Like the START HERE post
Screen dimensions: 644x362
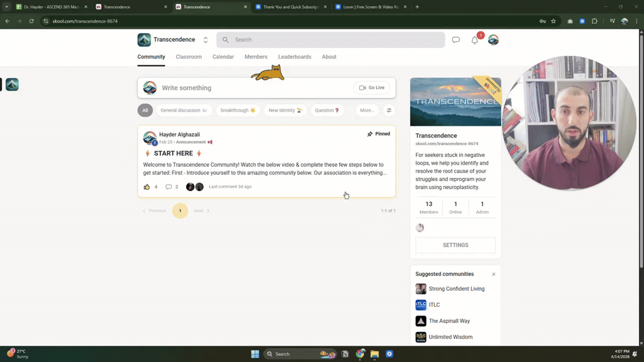[x=147, y=187]
